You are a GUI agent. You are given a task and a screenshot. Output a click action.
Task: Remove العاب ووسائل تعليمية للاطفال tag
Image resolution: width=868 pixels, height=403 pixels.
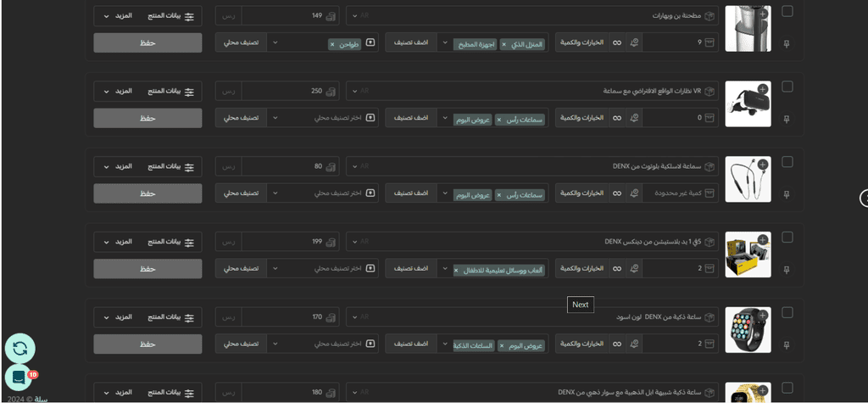coord(456,270)
